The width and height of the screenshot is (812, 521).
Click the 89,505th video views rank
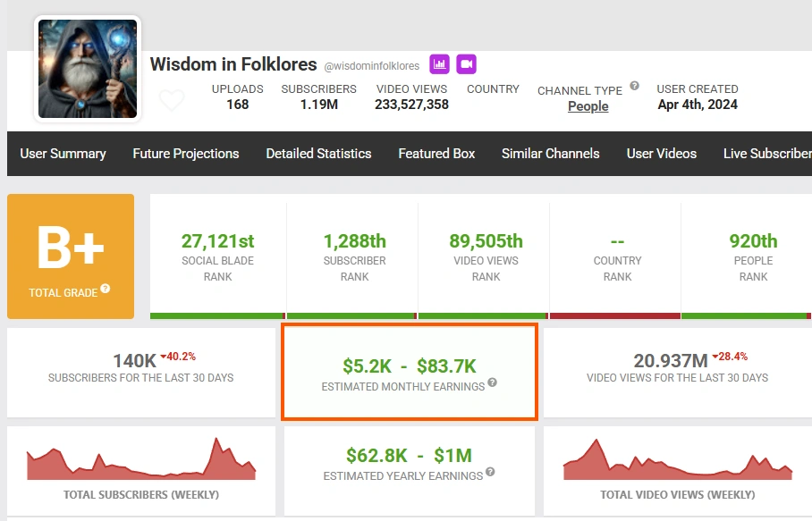pyautogui.click(x=486, y=241)
